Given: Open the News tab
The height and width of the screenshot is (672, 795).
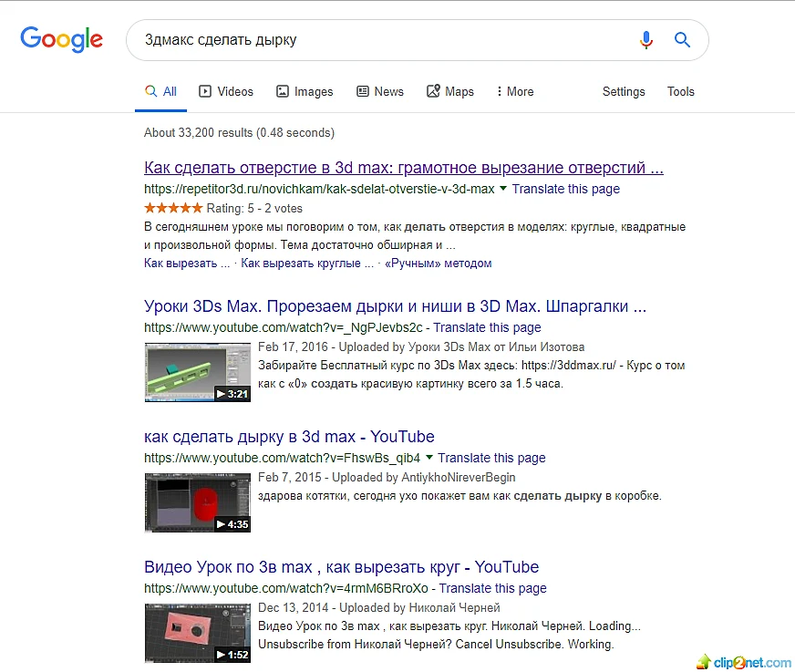Looking at the screenshot, I should [x=380, y=91].
